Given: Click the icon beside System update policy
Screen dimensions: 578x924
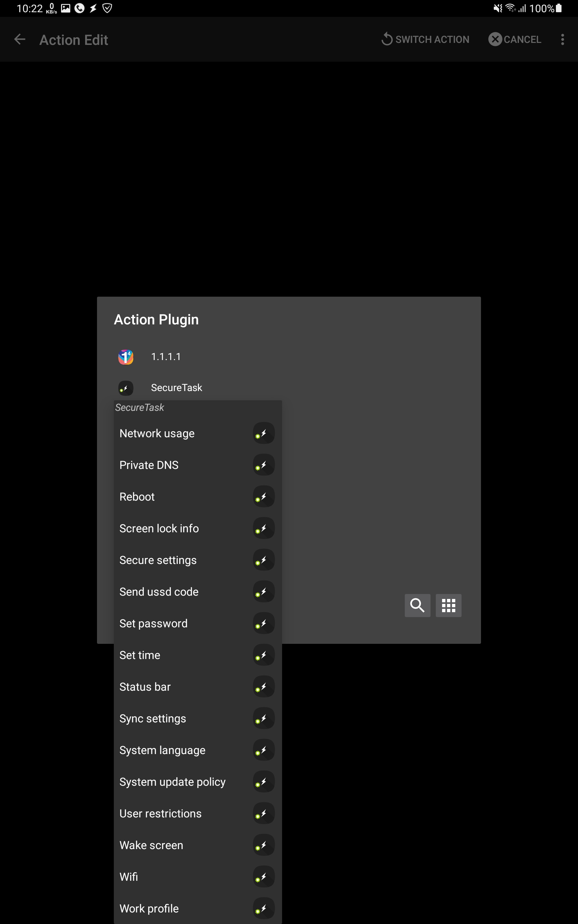Looking at the screenshot, I should (x=264, y=782).
